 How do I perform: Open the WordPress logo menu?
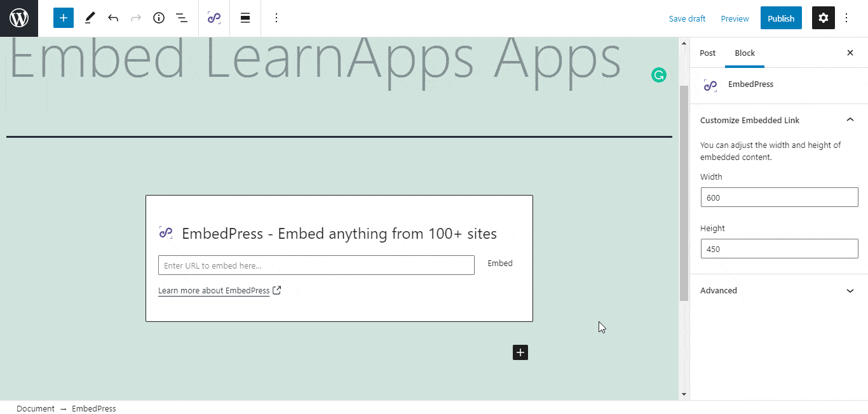click(19, 18)
